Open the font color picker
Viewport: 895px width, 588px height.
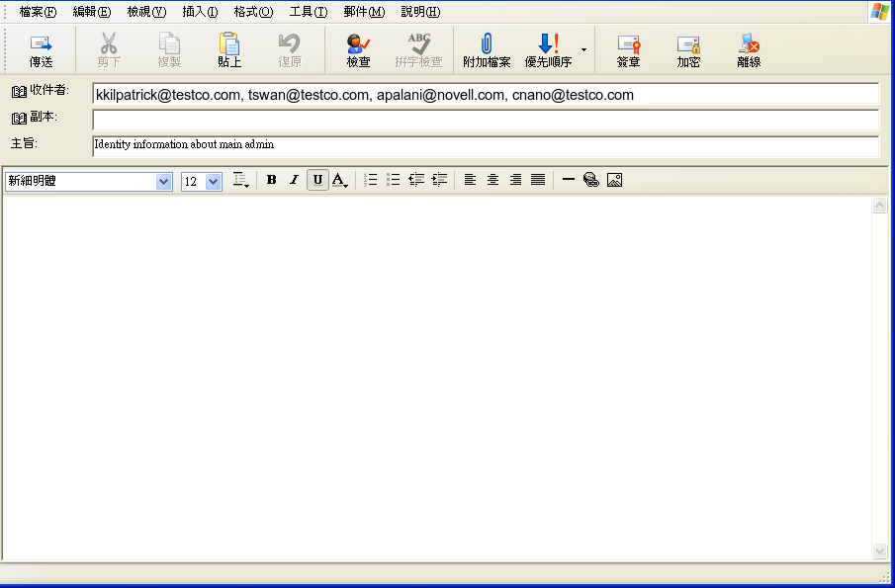[x=340, y=180]
